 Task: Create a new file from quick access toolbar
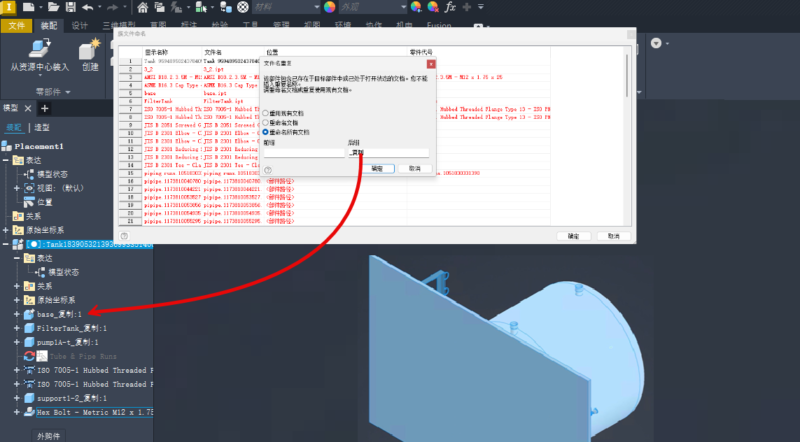click(29, 7)
